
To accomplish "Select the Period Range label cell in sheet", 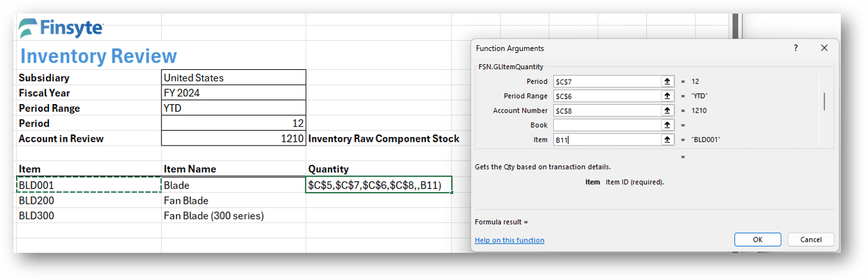I will [89, 108].
